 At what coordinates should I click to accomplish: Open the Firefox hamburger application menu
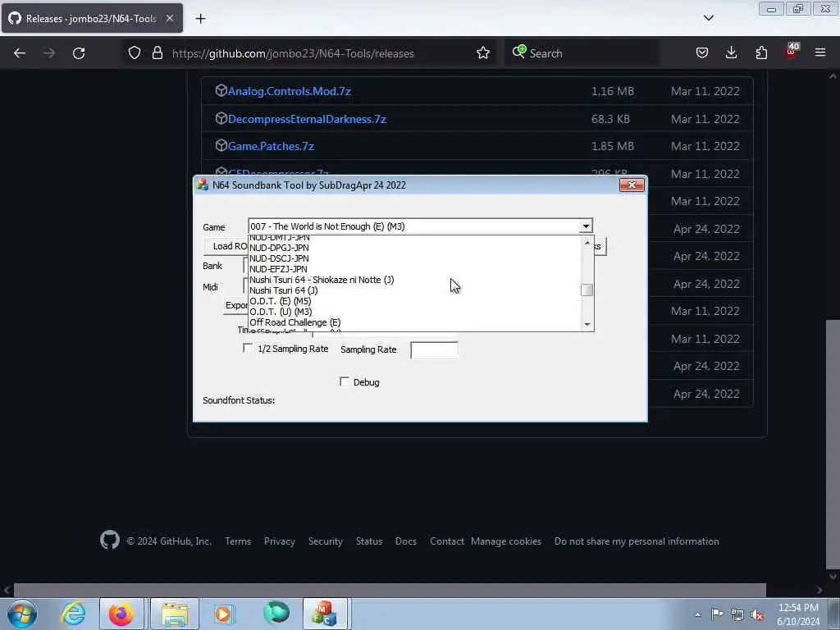point(820,53)
